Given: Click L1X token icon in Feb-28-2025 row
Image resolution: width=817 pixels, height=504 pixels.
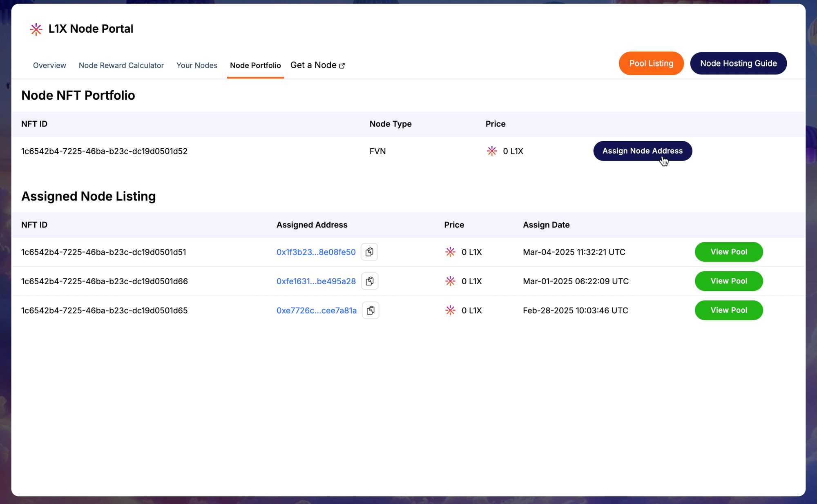Looking at the screenshot, I should tap(450, 310).
